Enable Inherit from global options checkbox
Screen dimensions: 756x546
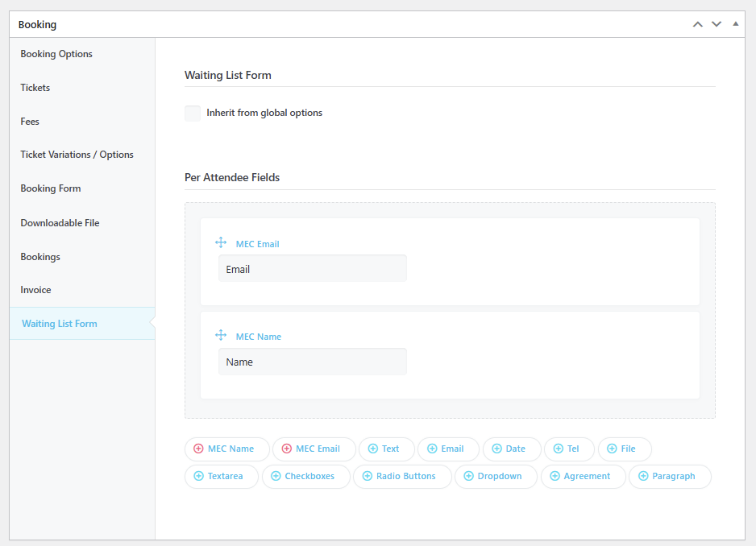(193, 114)
